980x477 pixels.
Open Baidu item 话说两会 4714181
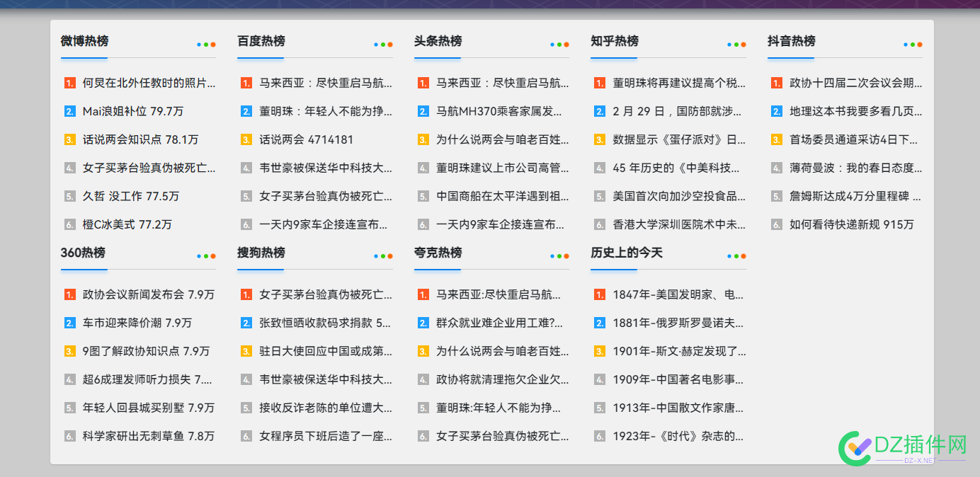[x=307, y=139]
